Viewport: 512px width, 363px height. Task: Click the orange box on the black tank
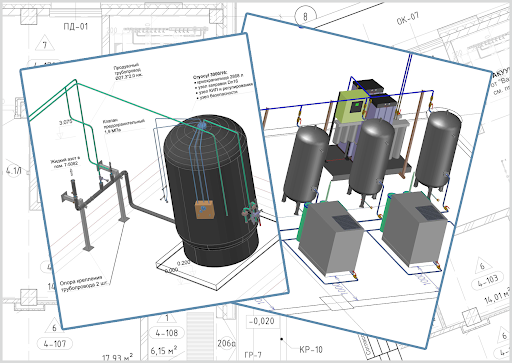(205, 210)
